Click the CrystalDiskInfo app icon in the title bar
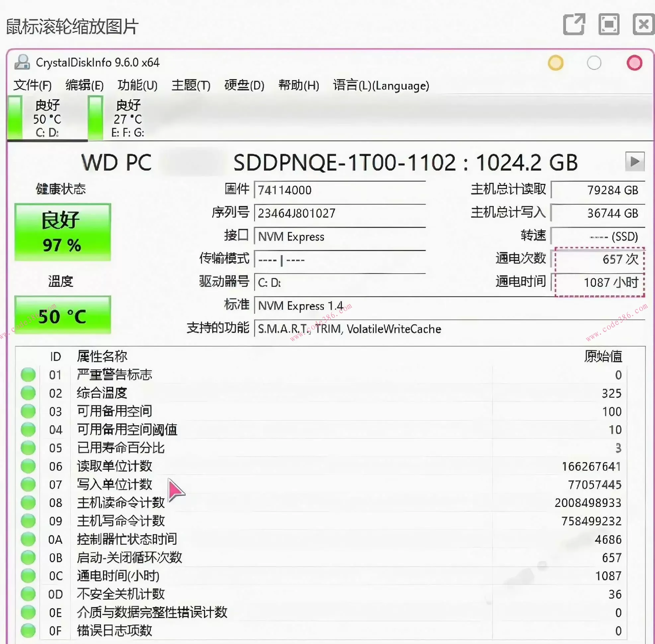This screenshot has height=644, width=655. [x=22, y=62]
